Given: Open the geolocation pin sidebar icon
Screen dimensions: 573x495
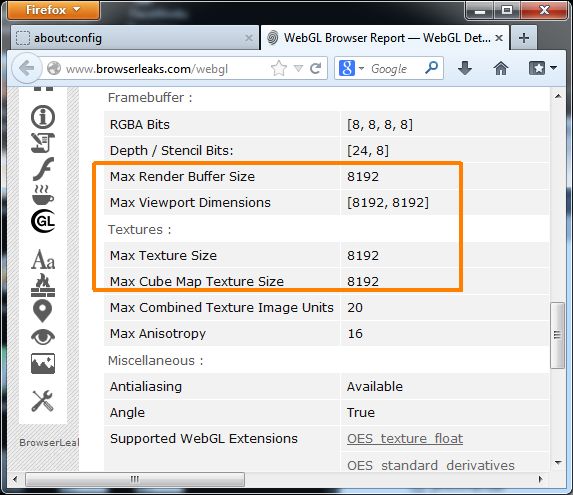Looking at the screenshot, I should (42, 311).
